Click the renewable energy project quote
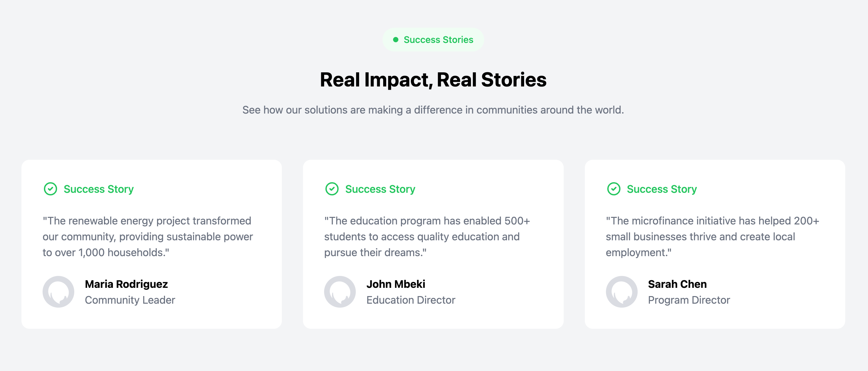868x371 pixels. 148,237
